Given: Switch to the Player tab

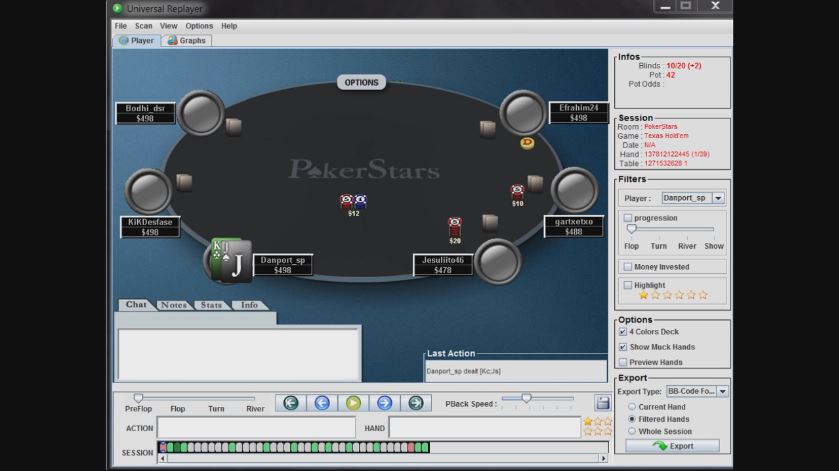Looking at the screenshot, I should click(x=136, y=40).
